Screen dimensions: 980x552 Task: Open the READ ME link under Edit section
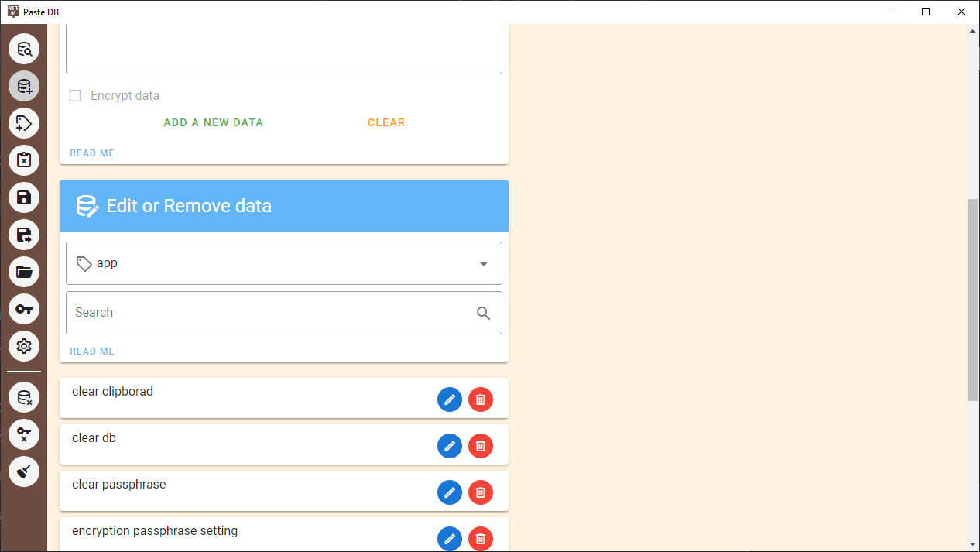pos(92,351)
